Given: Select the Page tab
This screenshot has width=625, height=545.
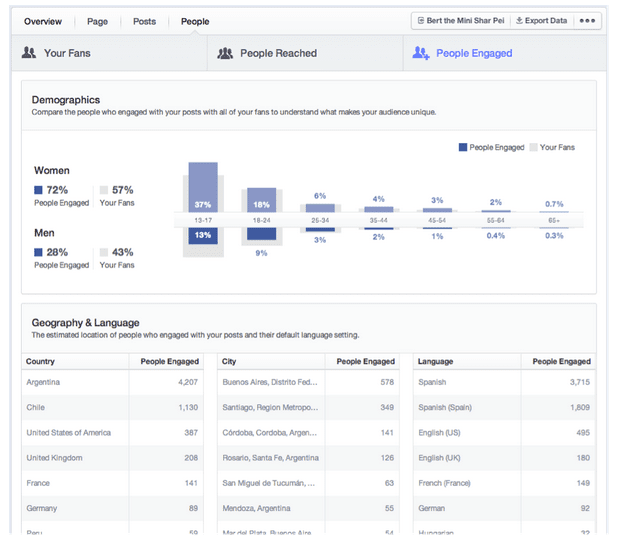Looking at the screenshot, I should [97, 21].
